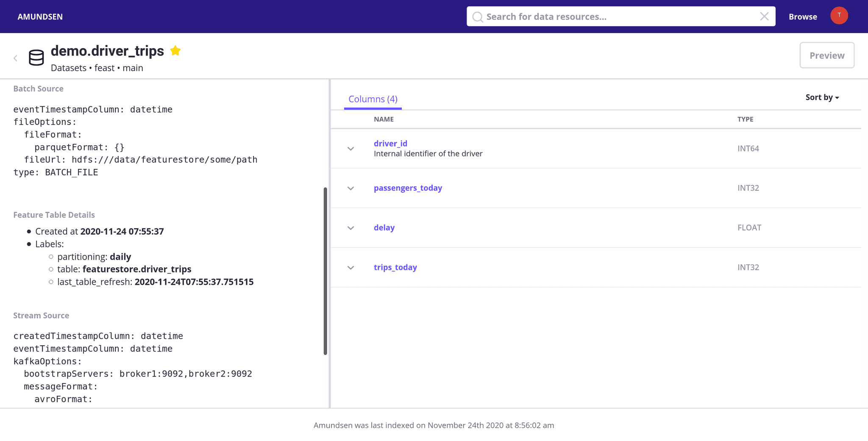Click the bootstrapServers broker line
This screenshot has height=441, width=868.
138,374
